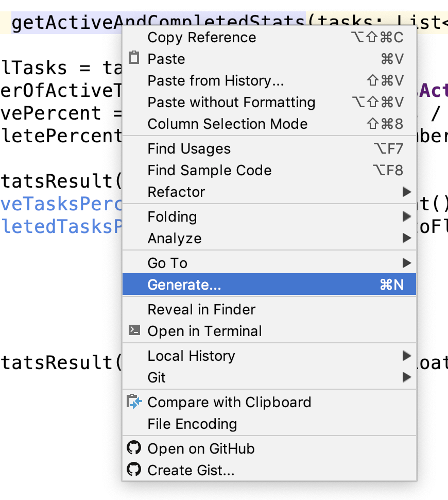
Task: Expand the Git submenu
Action: pyautogui.click(x=407, y=377)
